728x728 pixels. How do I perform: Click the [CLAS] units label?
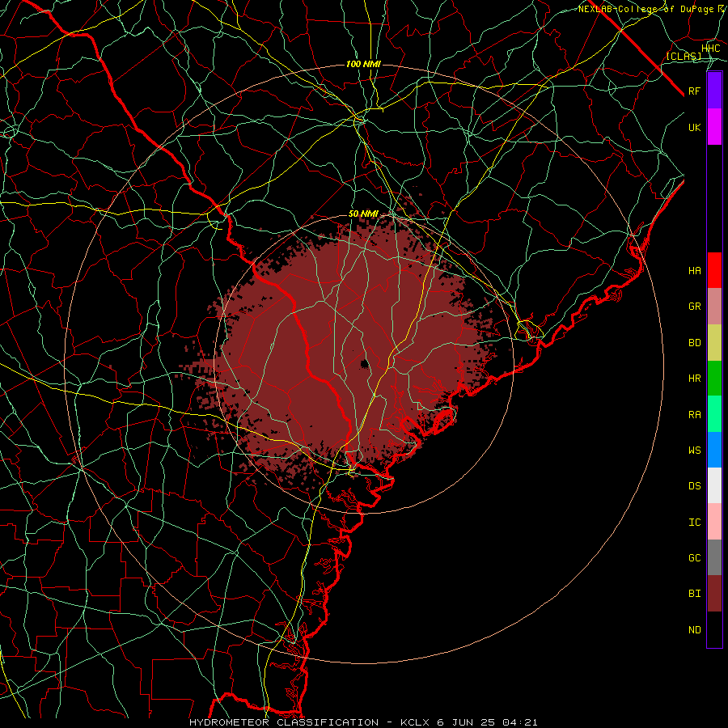[684, 57]
